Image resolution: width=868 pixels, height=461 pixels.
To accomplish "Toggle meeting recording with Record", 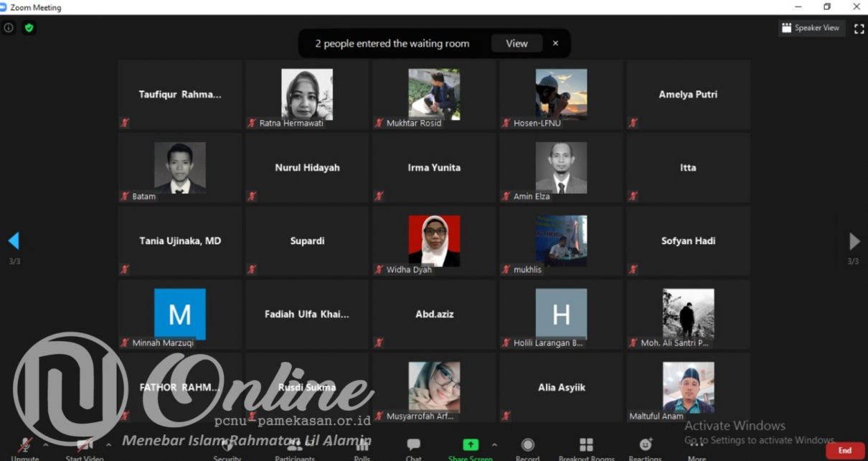I will tap(528, 447).
